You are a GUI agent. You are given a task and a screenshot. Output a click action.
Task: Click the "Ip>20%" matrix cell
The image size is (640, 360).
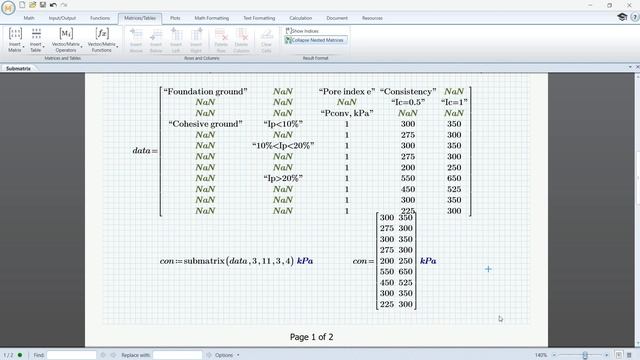coord(283,178)
